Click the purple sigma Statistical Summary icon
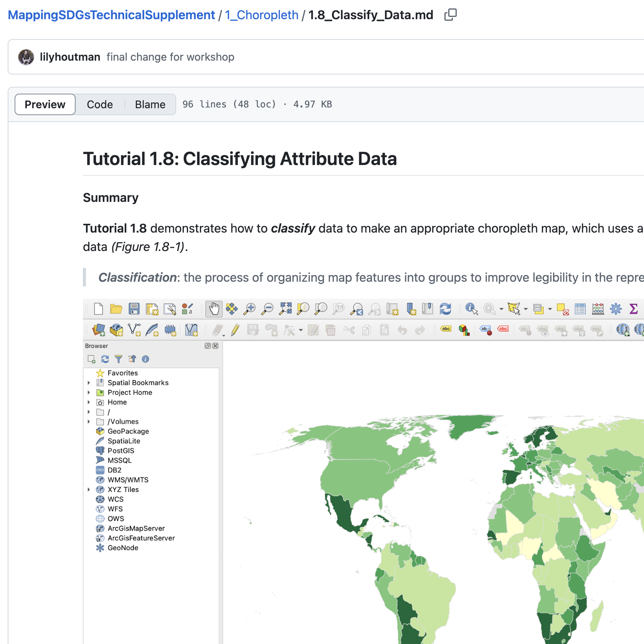Screen dimensions: 644x644 pos(634,309)
